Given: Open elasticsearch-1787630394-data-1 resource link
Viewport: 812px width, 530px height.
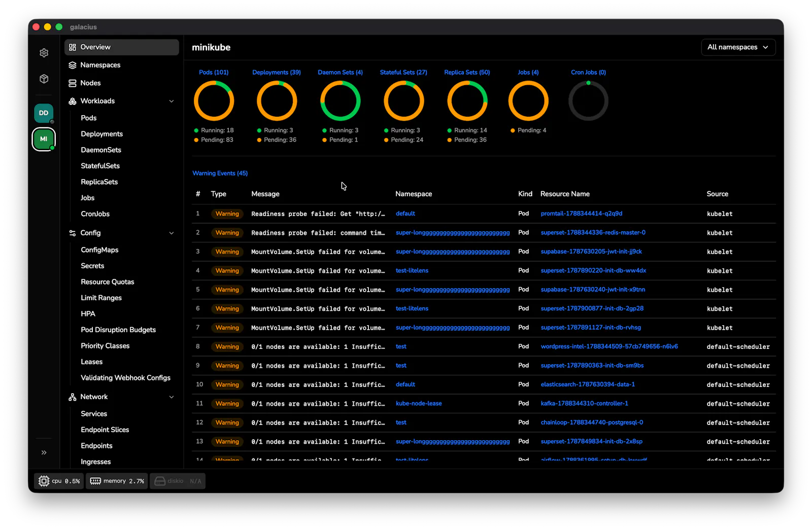Looking at the screenshot, I should tap(588, 384).
